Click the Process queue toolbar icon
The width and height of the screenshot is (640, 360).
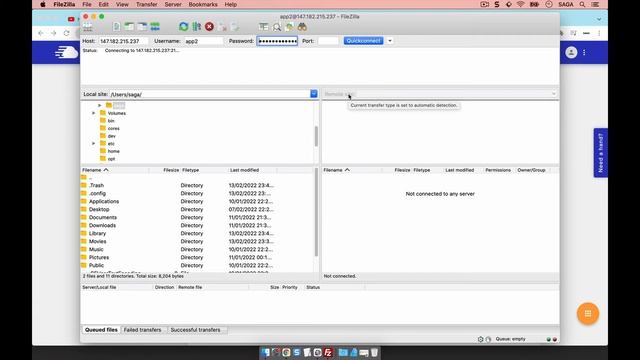click(x=197, y=27)
